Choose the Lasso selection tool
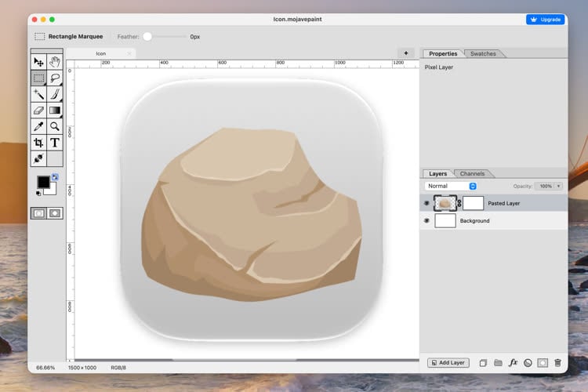Image resolution: width=588 pixels, height=392 pixels. [x=55, y=78]
